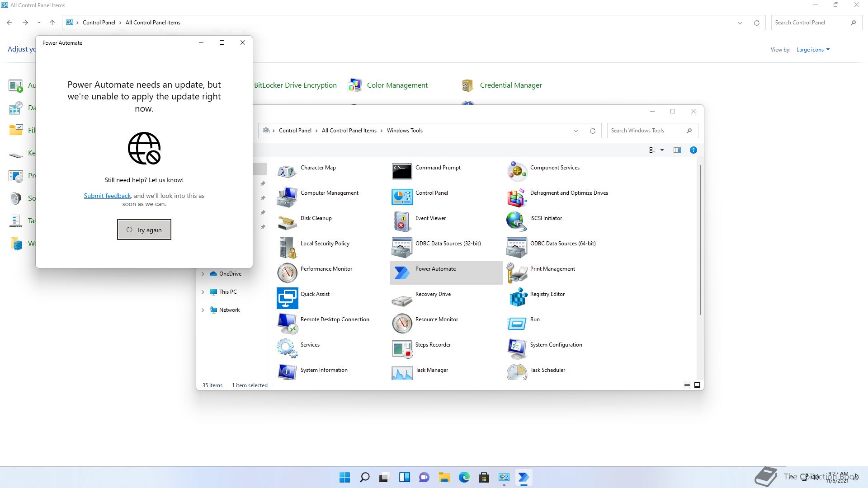Launch Command Prompt icon

coord(402,171)
